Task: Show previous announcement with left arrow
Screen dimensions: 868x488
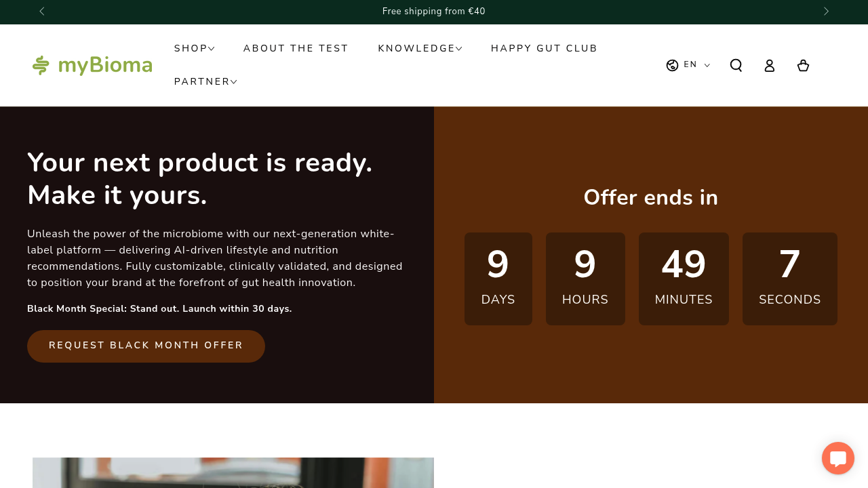Action: point(42,12)
